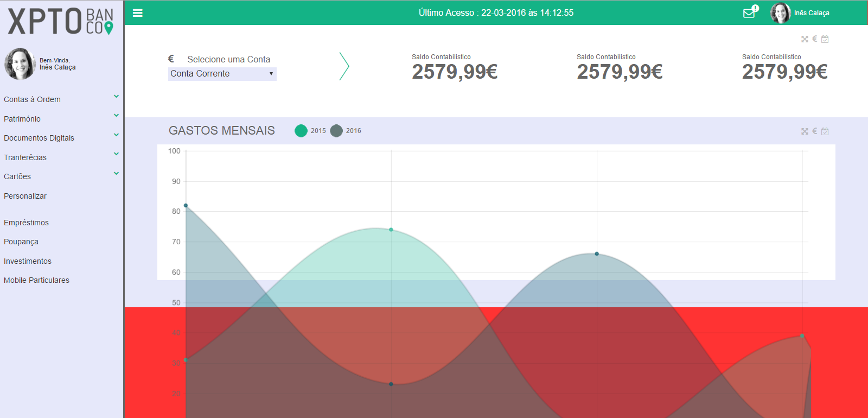Click the green arrow next to account selector
Image resolution: width=868 pixels, height=418 pixels.
(x=344, y=66)
